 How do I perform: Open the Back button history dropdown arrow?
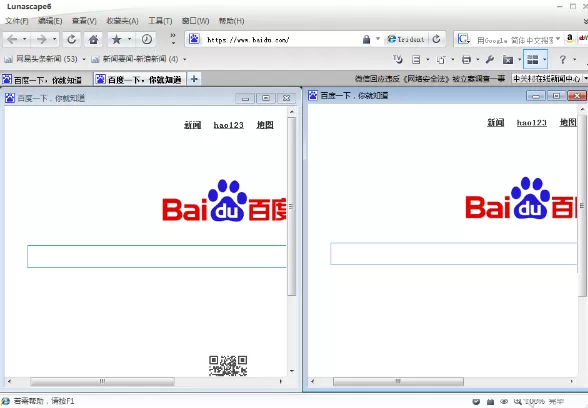[x=24, y=39]
